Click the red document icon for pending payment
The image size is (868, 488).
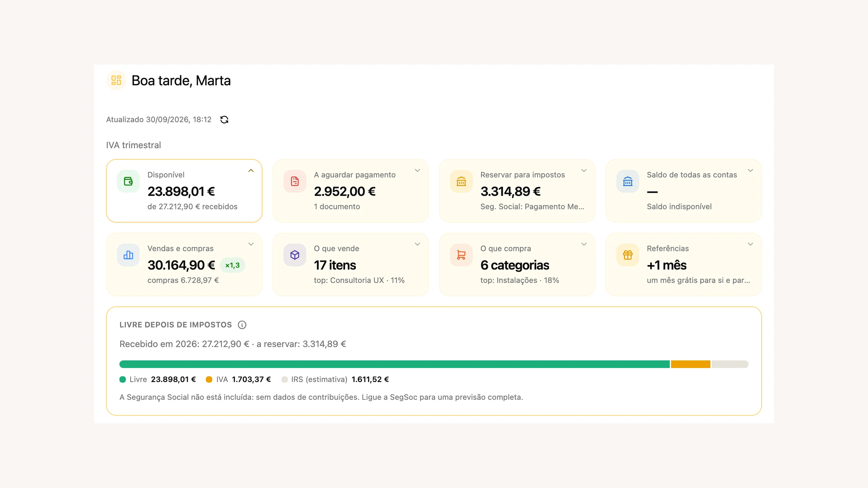point(295,181)
